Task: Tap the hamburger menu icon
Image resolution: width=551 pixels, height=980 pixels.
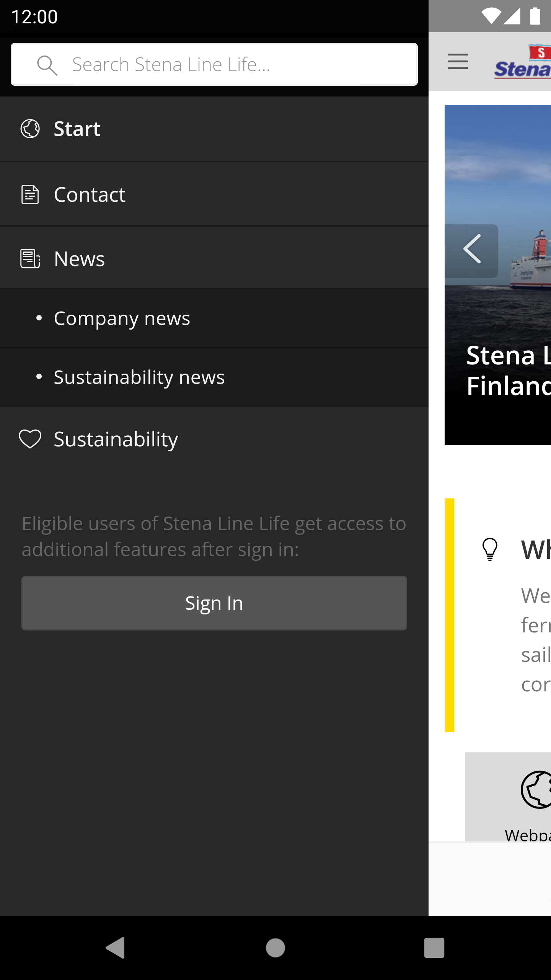Action: pyautogui.click(x=458, y=62)
